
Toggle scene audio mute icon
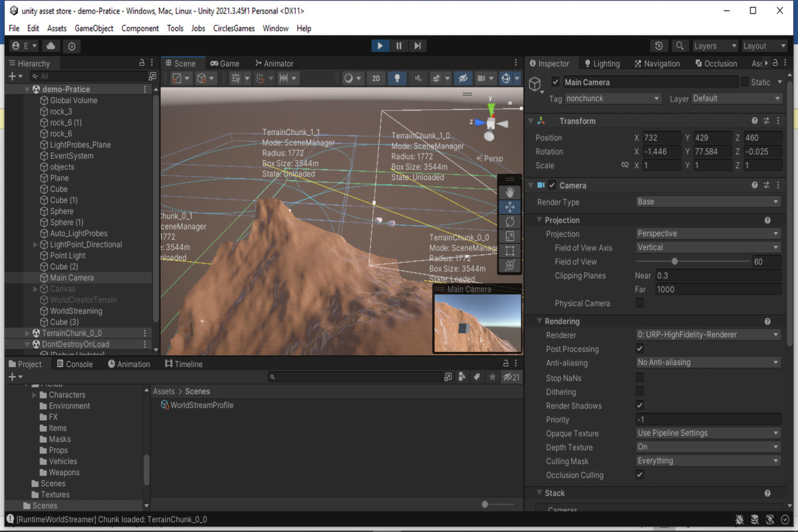pyautogui.click(x=418, y=78)
